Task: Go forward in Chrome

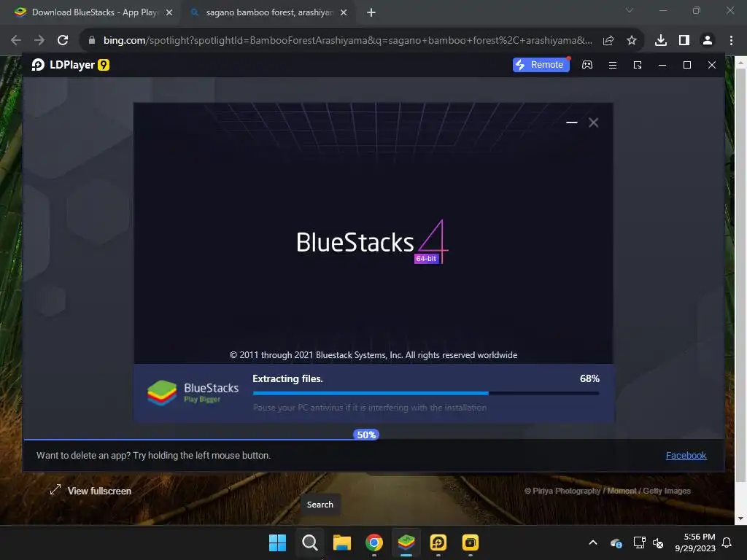Action: tap(39, 41)
